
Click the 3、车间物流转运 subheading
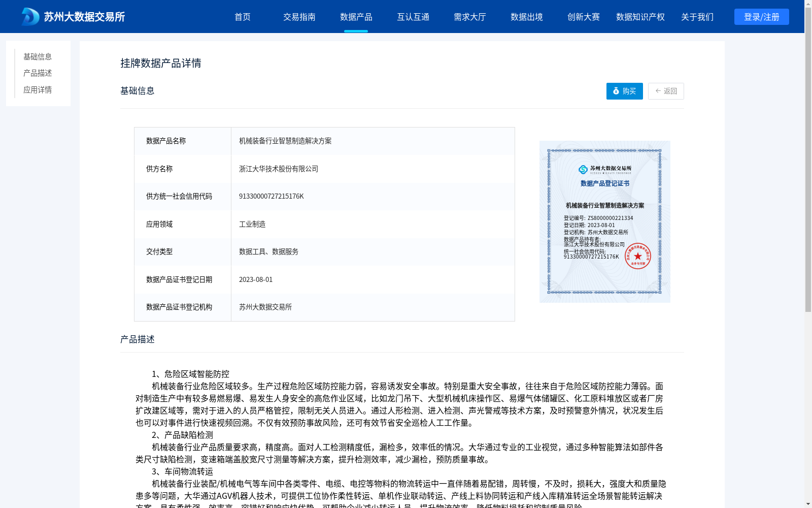[x=182, y=471]
